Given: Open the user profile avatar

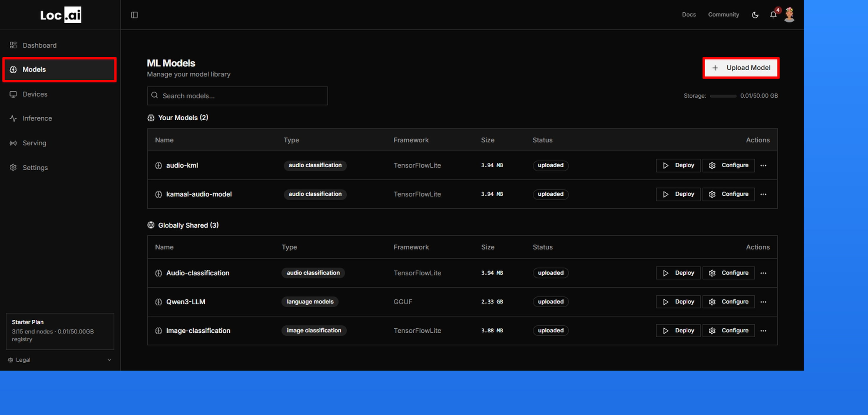Looking at the screenshot, I should (789, 15).
